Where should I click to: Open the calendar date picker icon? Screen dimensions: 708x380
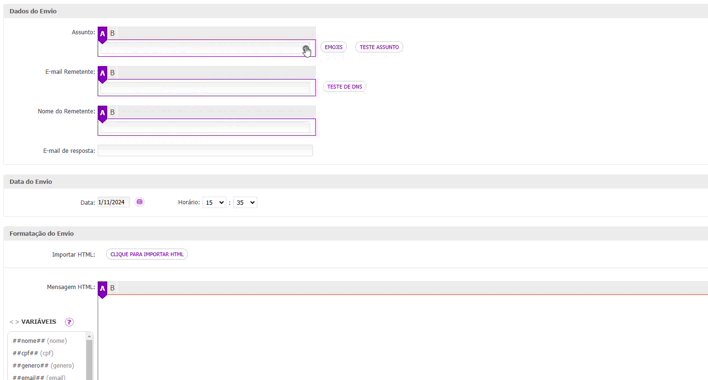pos(140,202)
